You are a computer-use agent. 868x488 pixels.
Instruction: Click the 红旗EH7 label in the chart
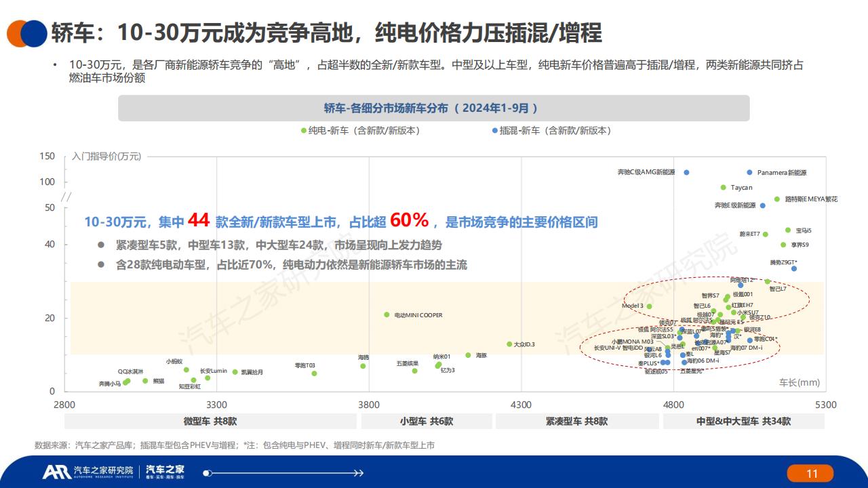coord(742,305)
